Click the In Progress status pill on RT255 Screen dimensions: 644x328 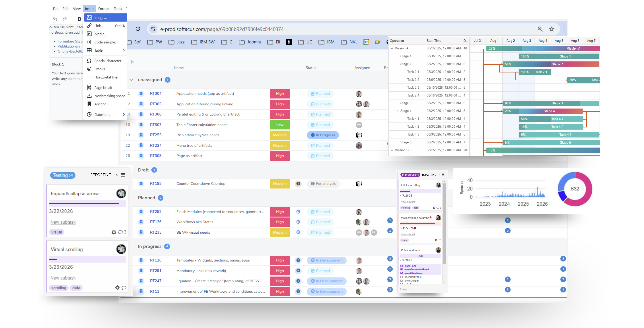323,135
